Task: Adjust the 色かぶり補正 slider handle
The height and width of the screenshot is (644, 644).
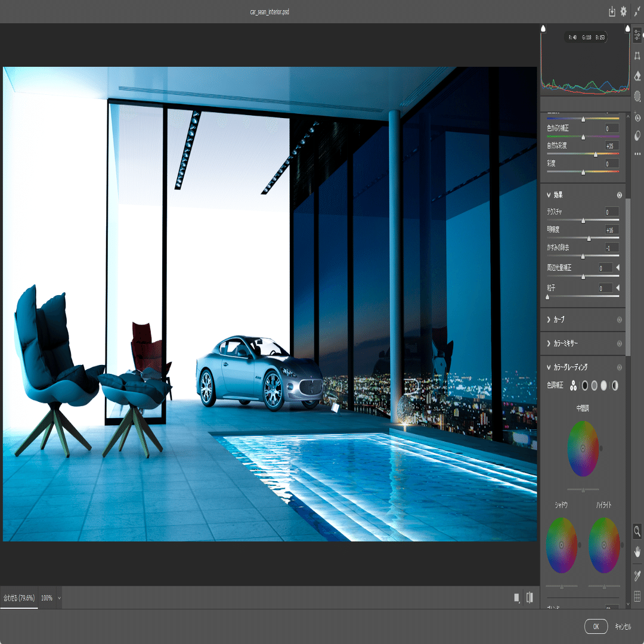Action: coord(583,137)
